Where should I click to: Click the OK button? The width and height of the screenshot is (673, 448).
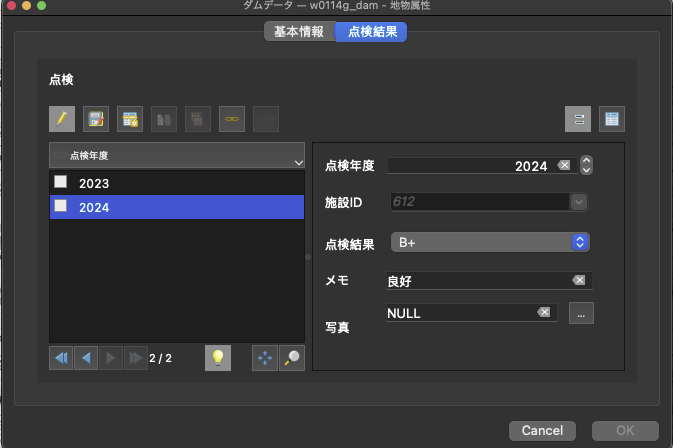point(625,430)
